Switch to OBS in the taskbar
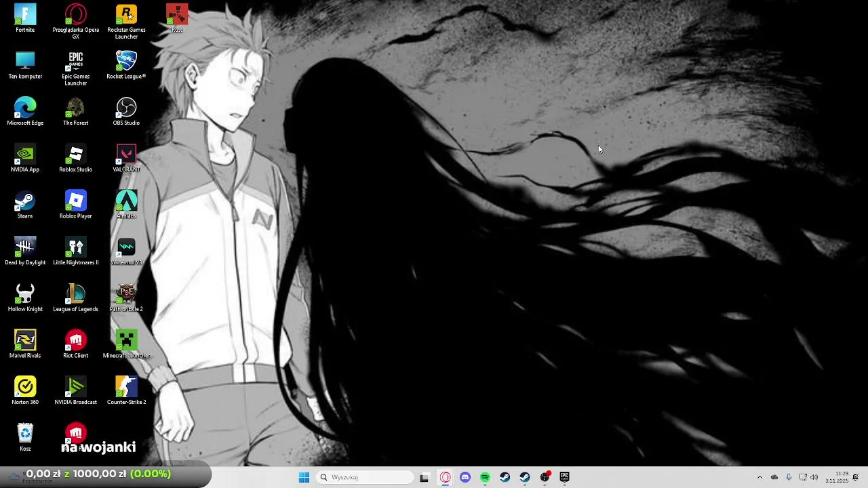This screenshot has height=488, width=868. pos(545,477)
